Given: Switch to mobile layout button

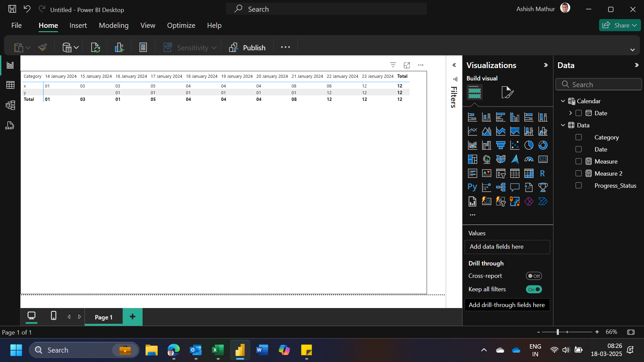Looking at the screenshot, I should [x=54, y=316].
